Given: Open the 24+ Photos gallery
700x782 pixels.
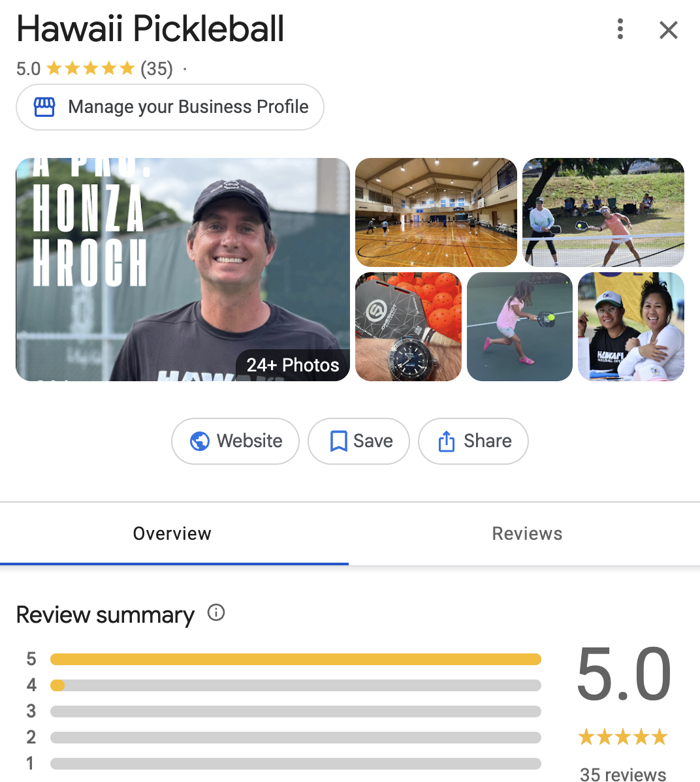Looking at the screenshot, I should click(291, 365).
